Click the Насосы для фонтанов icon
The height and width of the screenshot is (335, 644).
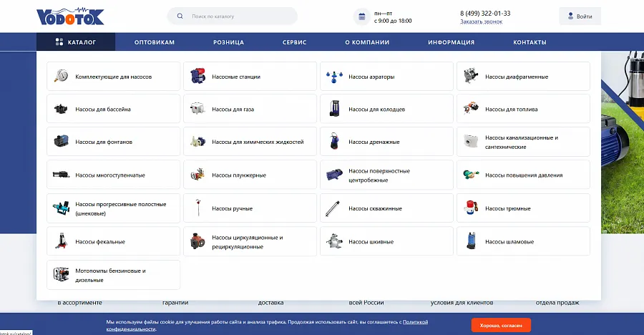(x=62, y=142)
